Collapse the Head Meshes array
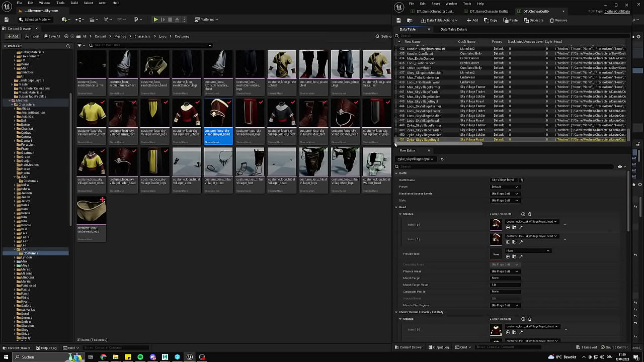The image size is (644, 362). pyautogui.click(x=400, y=214)
